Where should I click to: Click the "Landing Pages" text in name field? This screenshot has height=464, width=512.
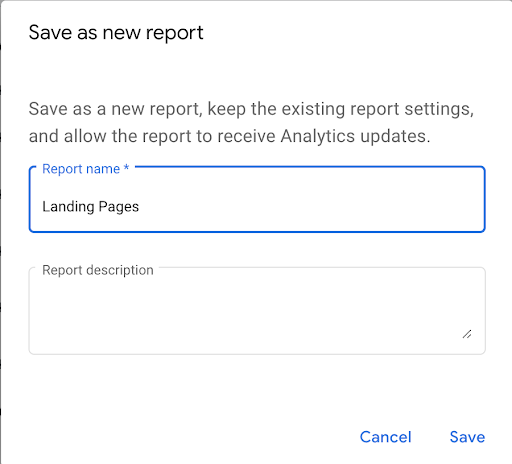coord(90,207)
